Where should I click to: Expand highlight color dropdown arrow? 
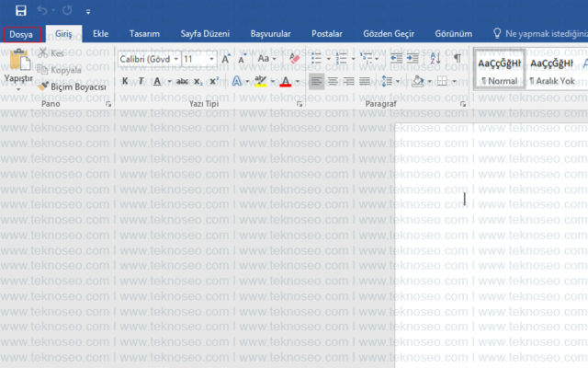point(273,82)
